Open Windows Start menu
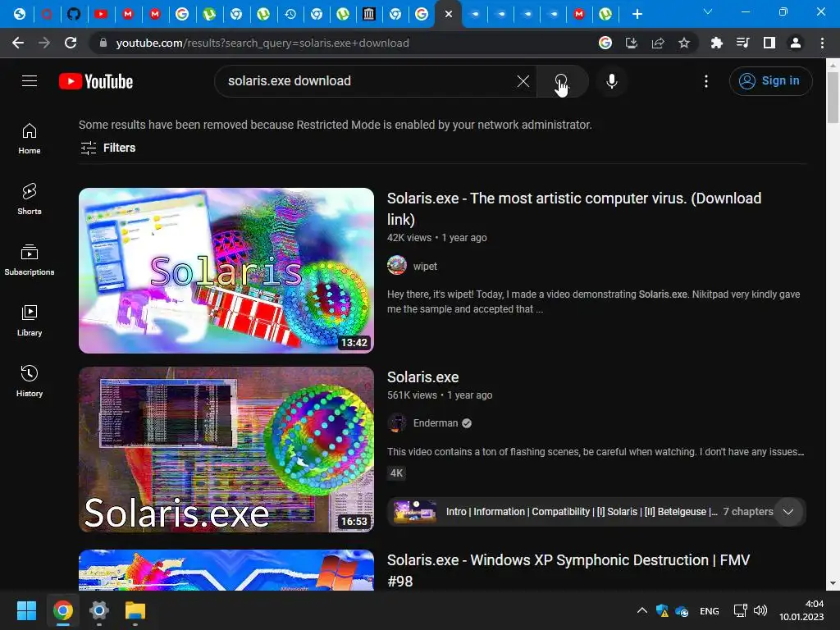 pos(26,610)
